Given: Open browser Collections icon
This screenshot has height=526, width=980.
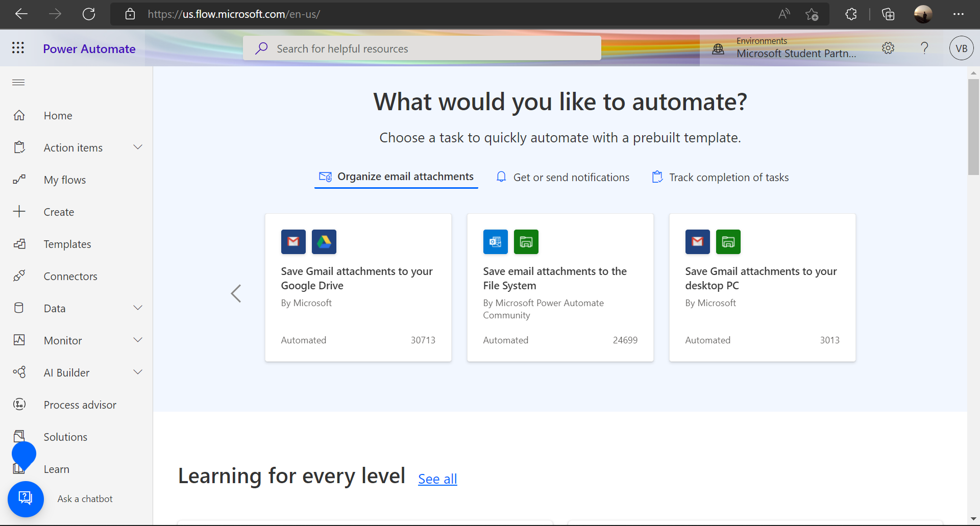Looking at the screenshot, I should [x=888, y=14].
